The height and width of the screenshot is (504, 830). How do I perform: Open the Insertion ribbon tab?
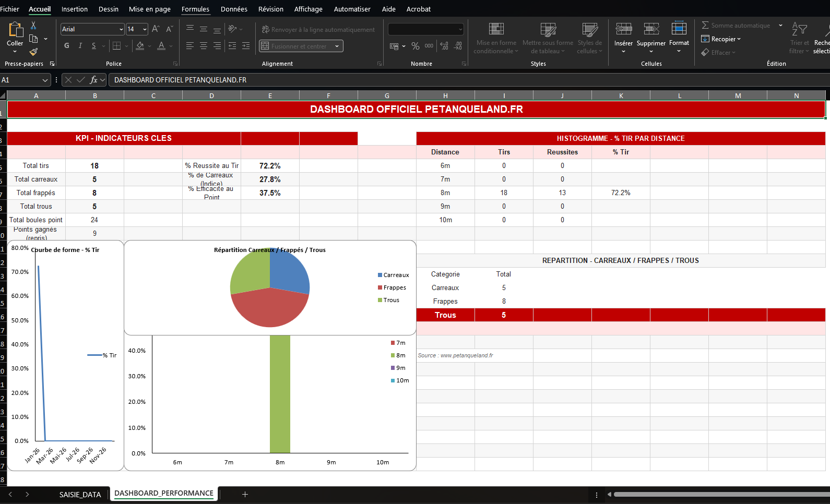pos(75,9)
